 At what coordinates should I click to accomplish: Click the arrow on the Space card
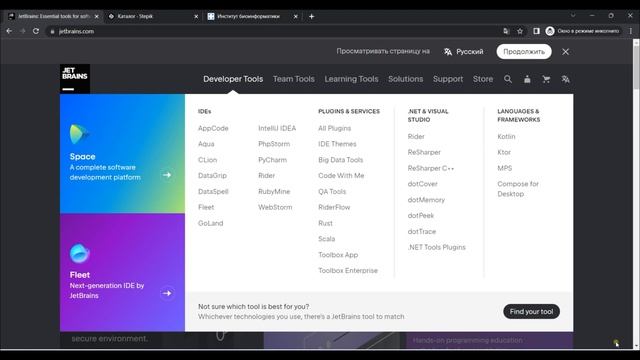[167, 175]
